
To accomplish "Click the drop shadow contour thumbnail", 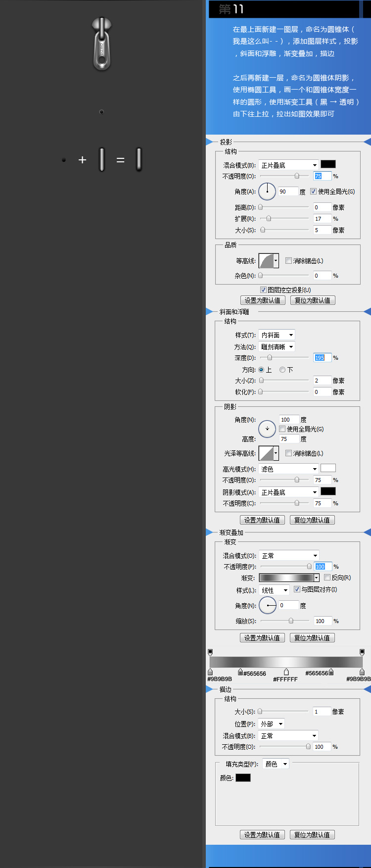I will coord(266,261).
